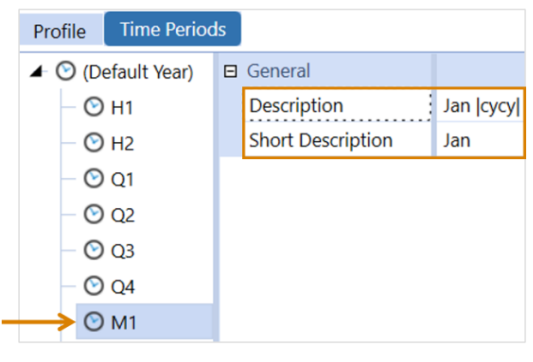Image resolution: width=533 pixels, height=362 pixels.
Task: Select the Q3 time period label
Action: point(123,251)
